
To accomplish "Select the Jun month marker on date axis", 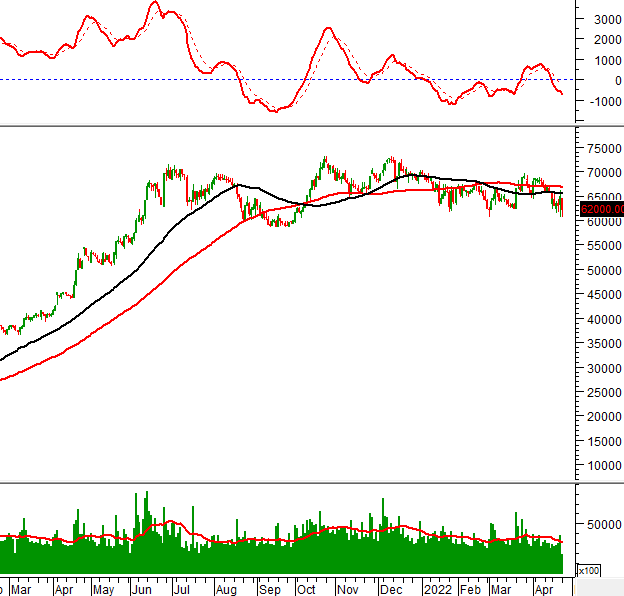I will click(x=141, y=589).
